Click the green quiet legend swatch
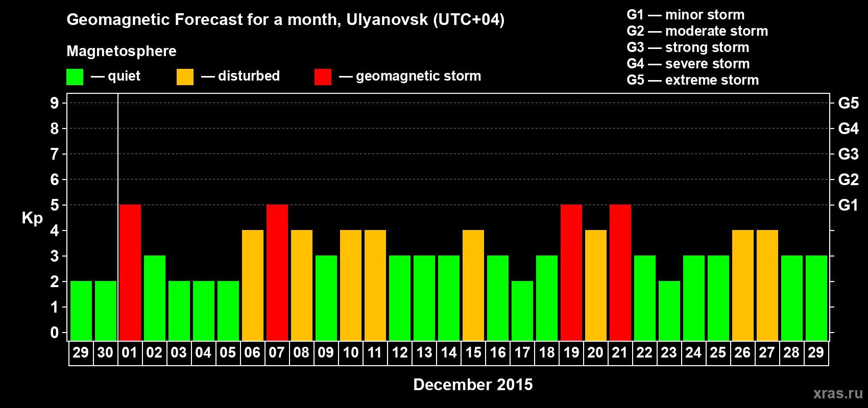 point(75,77)
